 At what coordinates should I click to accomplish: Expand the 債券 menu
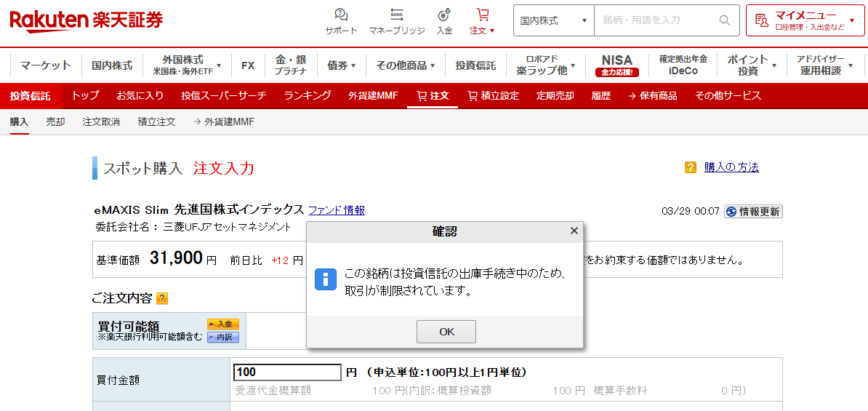tap(341, 65)
